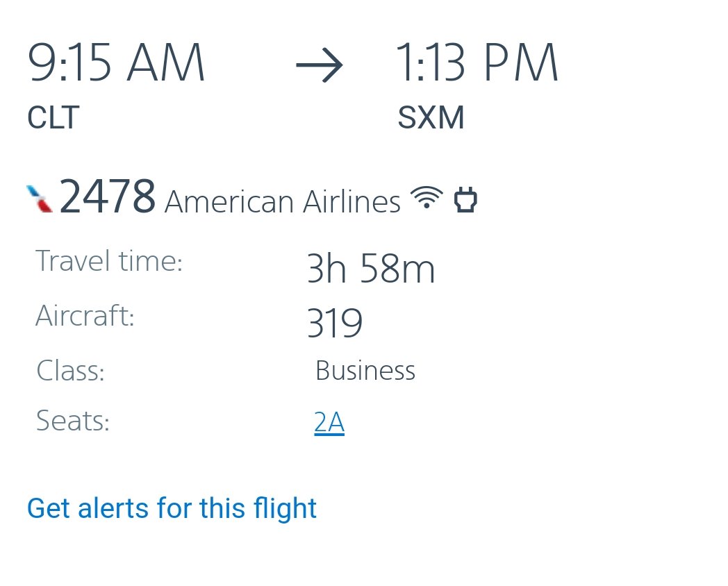The height and width of the screenshot is (586, 728).
Task: Select Get alerts for this flight
Action: coord(172,508)
